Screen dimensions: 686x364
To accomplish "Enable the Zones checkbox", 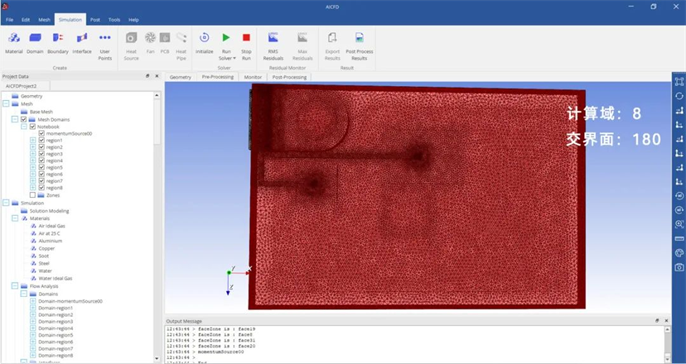I will click(33, 195).
